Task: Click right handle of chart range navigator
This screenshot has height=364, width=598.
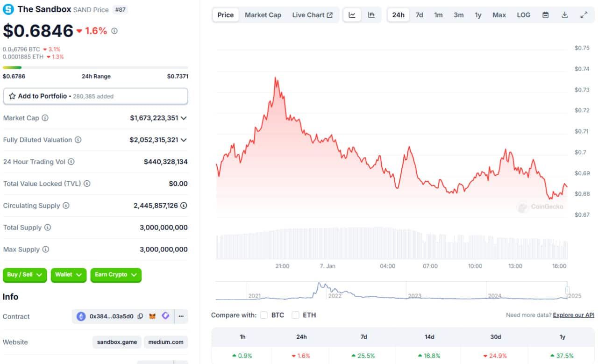Action: 568,290
